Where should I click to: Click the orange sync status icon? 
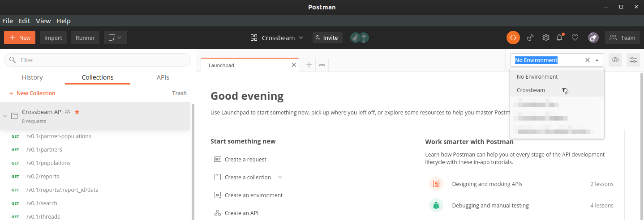(513, 38)
